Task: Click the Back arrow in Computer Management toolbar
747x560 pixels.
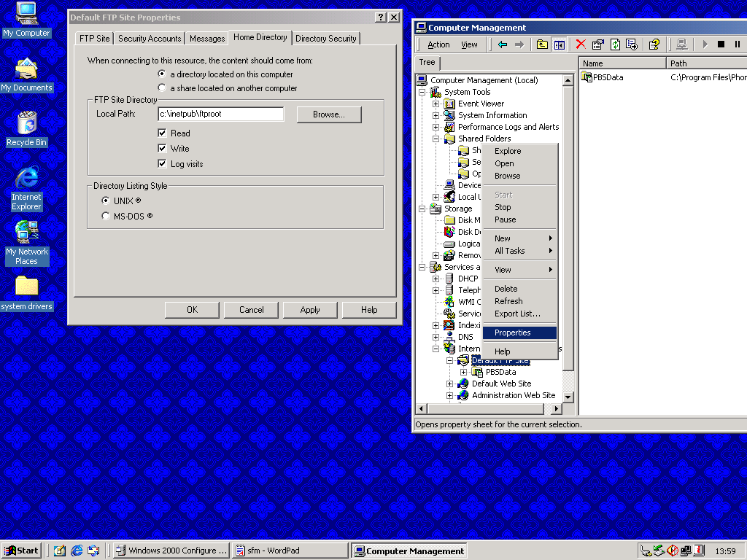Action: 502,44
